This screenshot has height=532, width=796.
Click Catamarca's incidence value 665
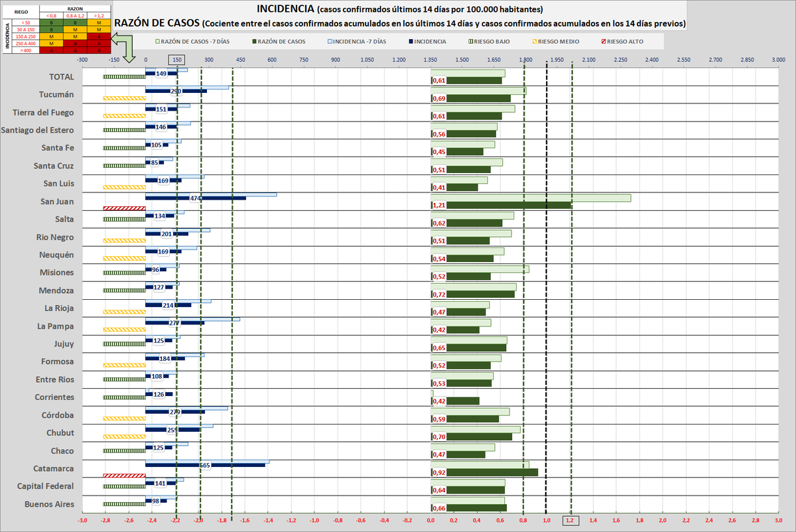click(x=205, y=466)
